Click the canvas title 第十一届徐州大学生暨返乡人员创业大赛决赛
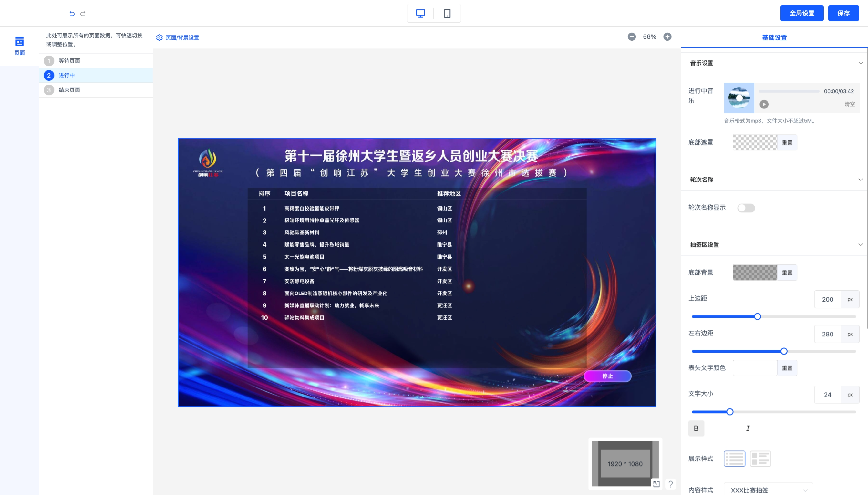This screenshot has width=868, height=495. pyautogui.click(x=411, y=156)
